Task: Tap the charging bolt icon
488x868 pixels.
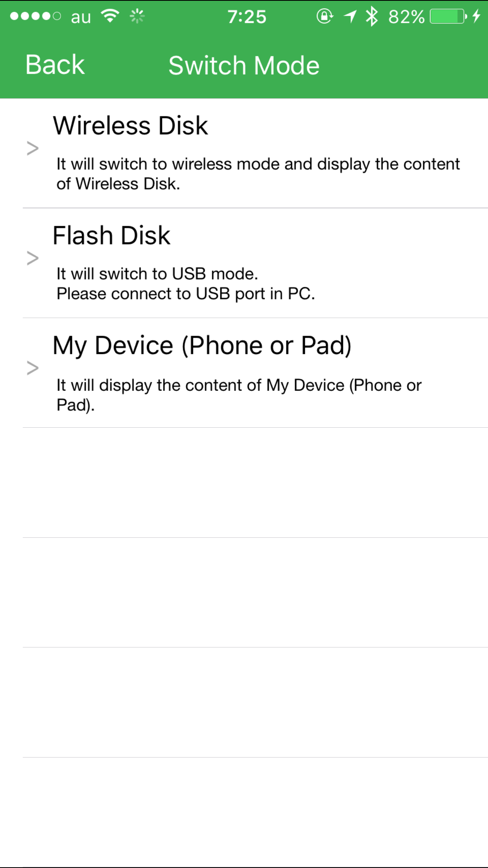Action: tap(477, 17)
